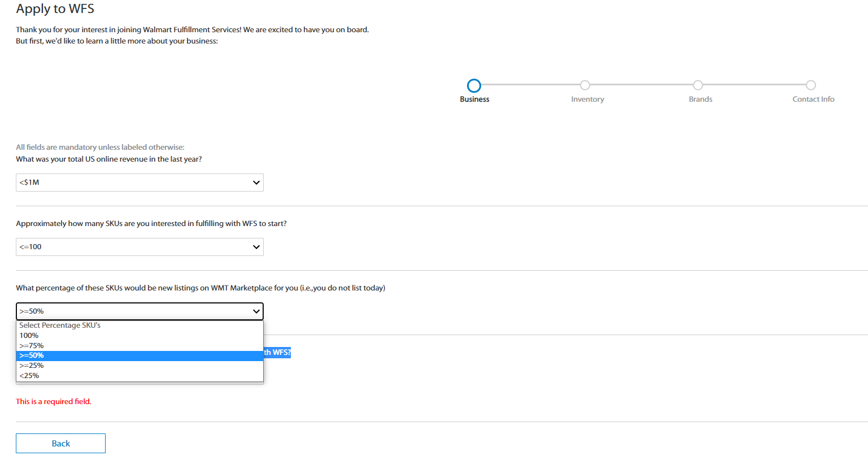Go to the Contact Info step circle
Screen dimensions: 868x473
(811, 85)
